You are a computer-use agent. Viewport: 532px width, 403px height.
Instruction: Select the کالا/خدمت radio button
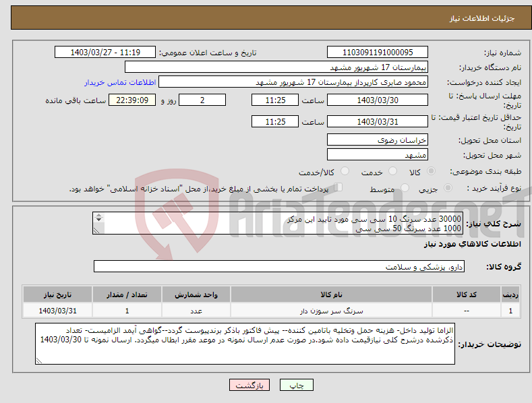[345, 171]
